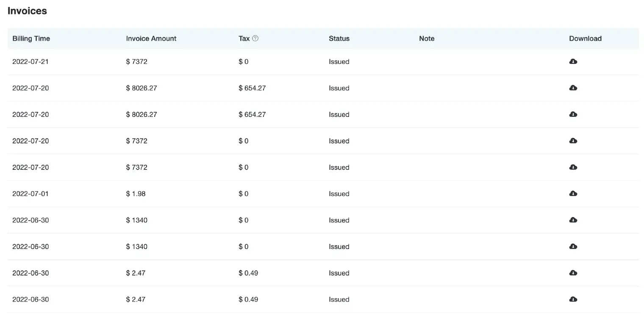Click the upper $ 654.27 tax value
This screenshot has height=321, width=644.
click(x=252, y=88)
